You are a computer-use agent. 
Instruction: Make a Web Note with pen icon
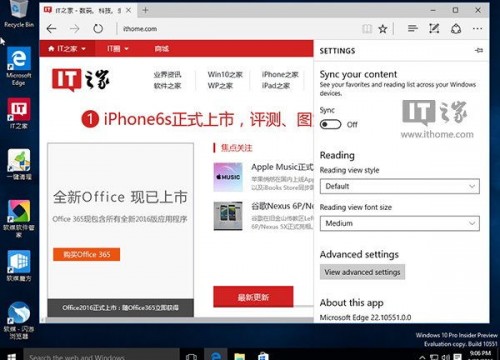434,29
